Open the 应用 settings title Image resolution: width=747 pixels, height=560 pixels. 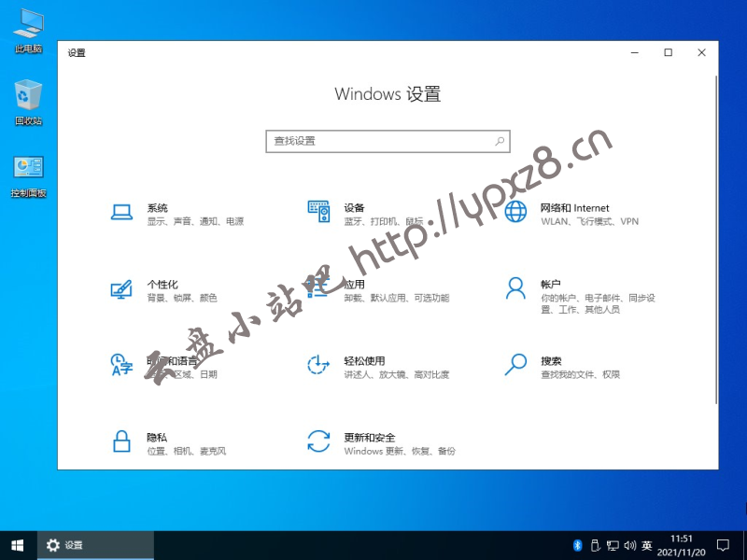coord(354,285)
